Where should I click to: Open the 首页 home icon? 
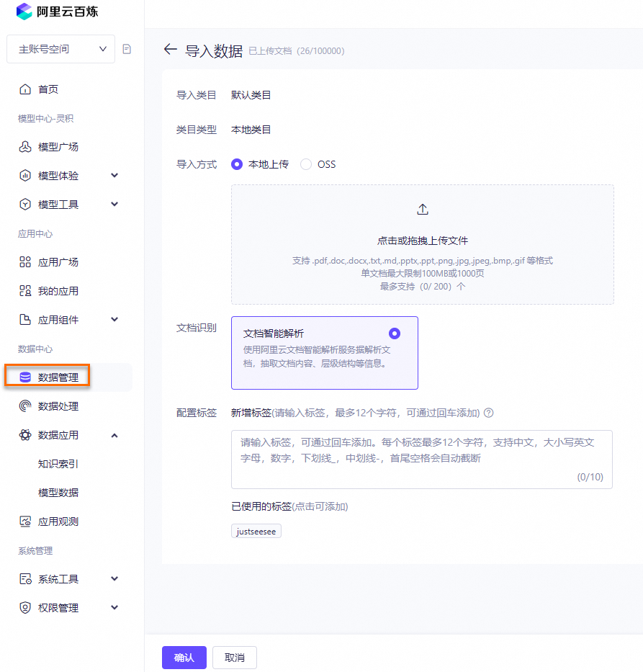tap(25, 89)
